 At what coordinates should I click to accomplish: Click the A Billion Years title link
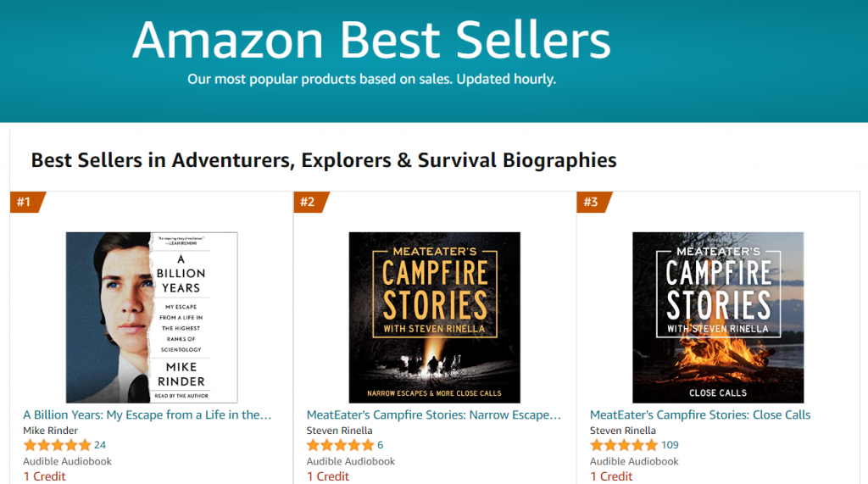point(147,415)
